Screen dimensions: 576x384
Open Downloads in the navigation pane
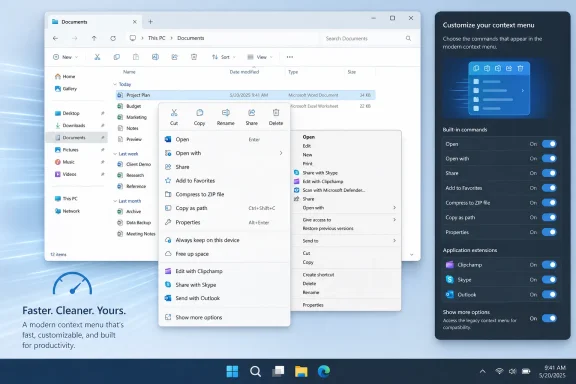76,125
